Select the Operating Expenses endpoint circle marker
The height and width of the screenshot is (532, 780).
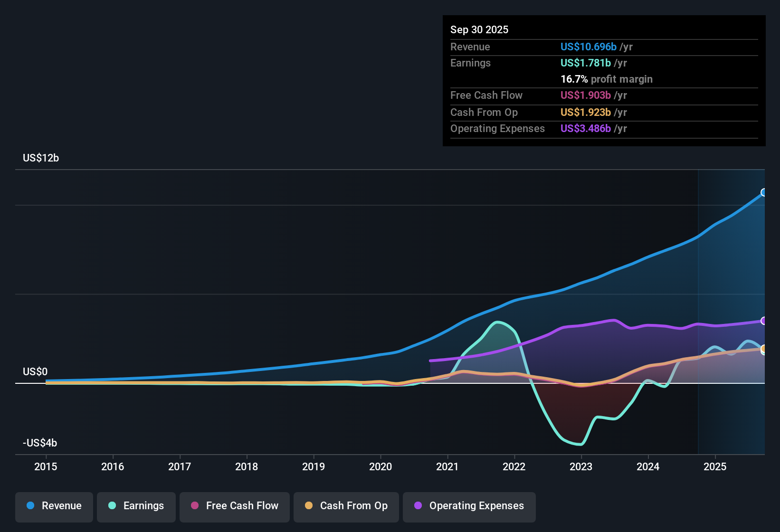pos(764,321)
